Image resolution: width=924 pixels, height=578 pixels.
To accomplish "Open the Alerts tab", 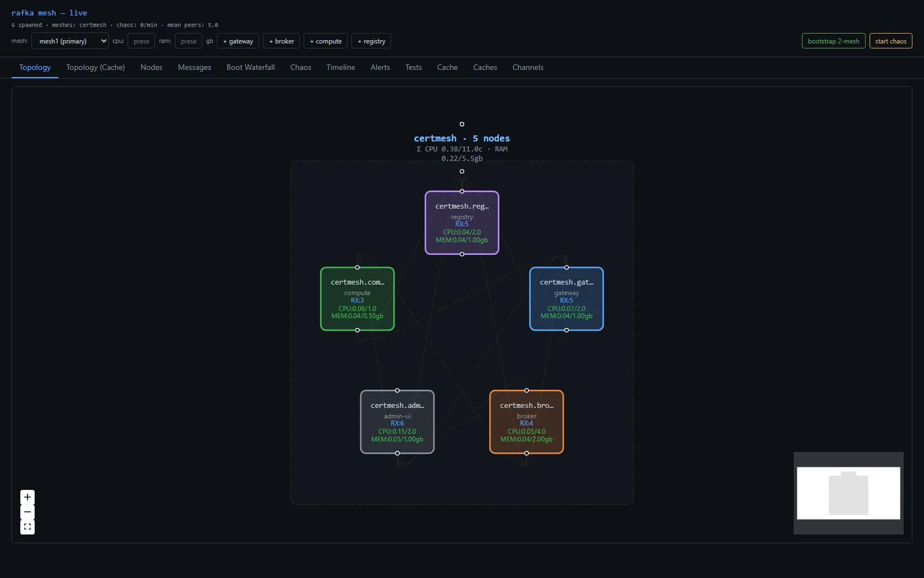I will coord(380,67).
